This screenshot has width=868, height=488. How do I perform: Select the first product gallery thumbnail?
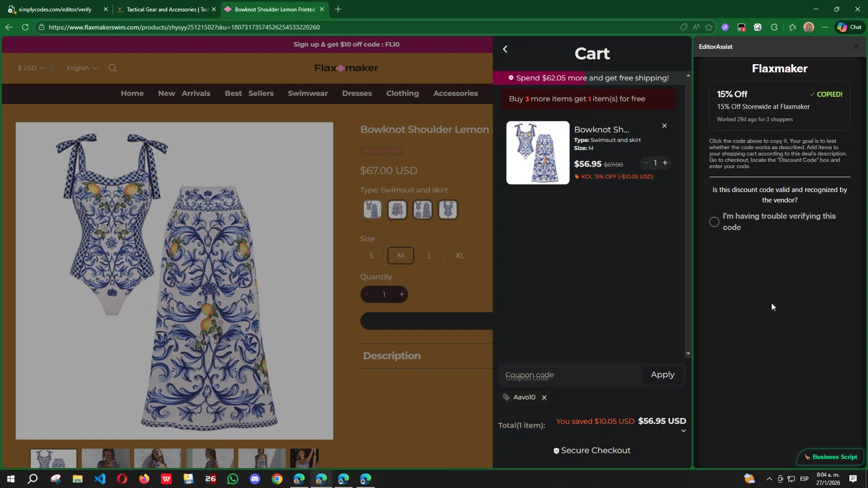tap(53, 459)
